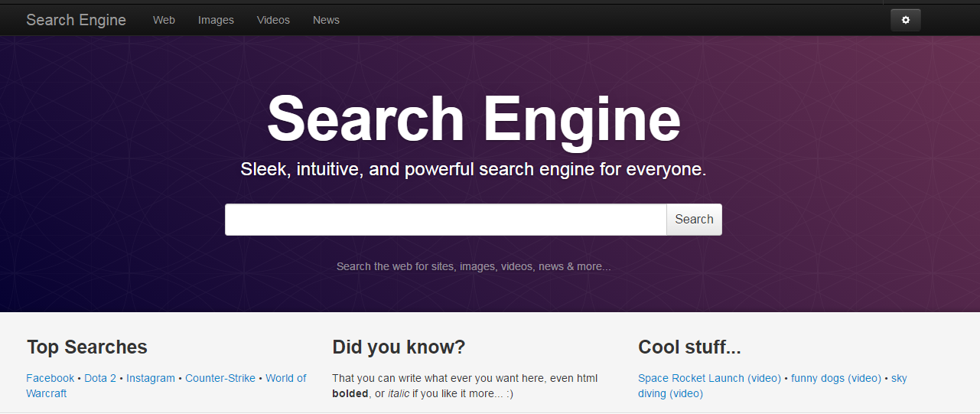980x414 pixels.
Task: Open Space Rocket Launch video link
Action: point(709,378)
